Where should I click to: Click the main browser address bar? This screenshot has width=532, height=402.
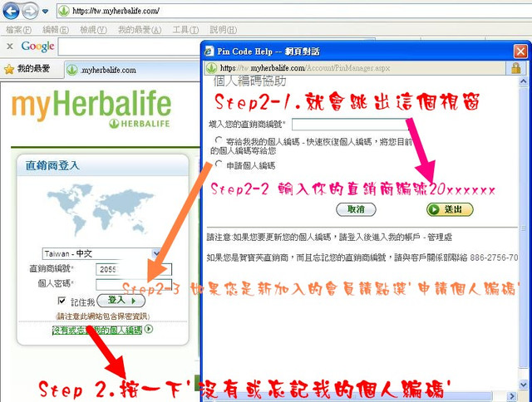(293, 11)
